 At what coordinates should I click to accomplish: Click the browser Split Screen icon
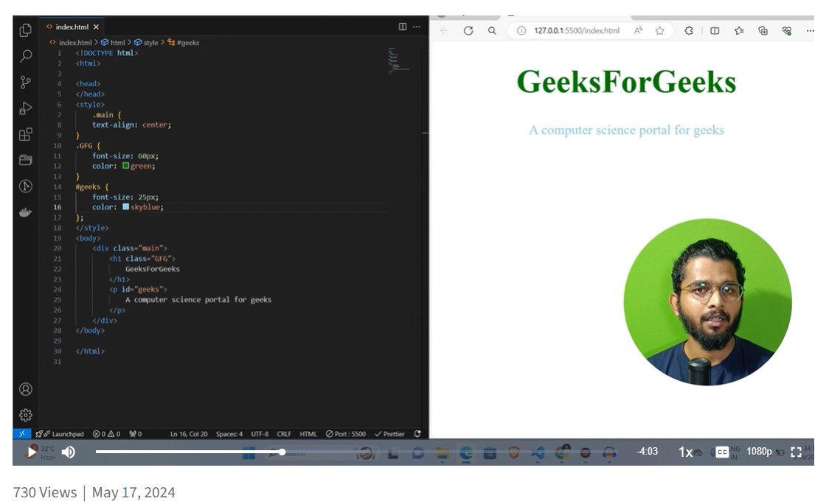point(714,31)
